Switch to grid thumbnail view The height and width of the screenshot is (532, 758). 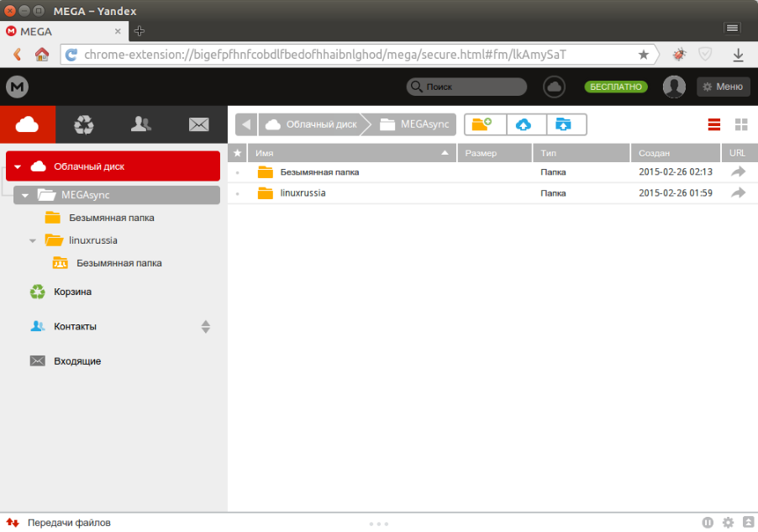741,124
